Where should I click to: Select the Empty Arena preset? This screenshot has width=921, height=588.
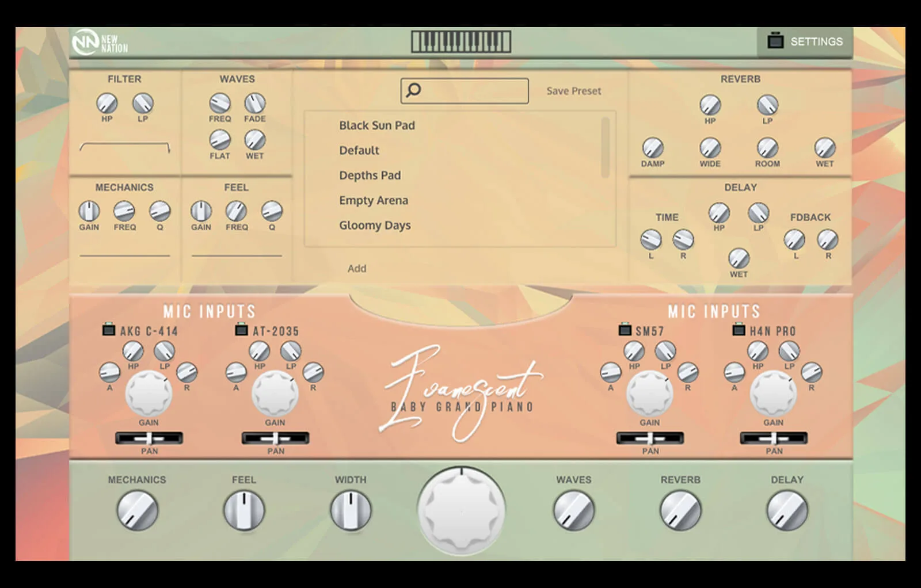coord(373,200)
